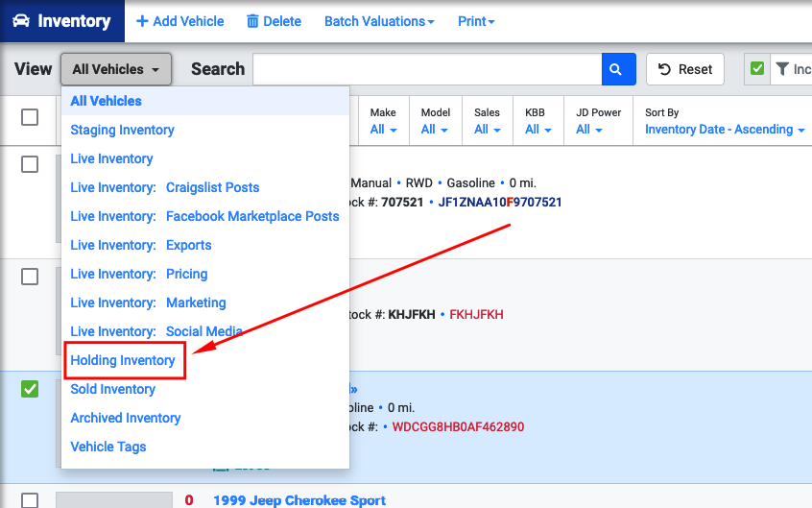Click the Inventory car icon

coord(21,21)
